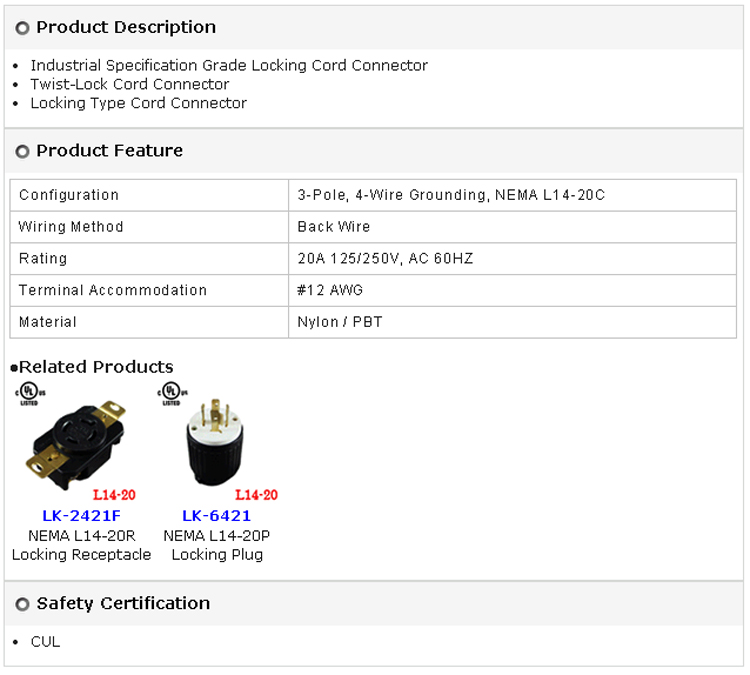
Task: Click the circle icon beside Safety Certification
Action: point(23,604)
